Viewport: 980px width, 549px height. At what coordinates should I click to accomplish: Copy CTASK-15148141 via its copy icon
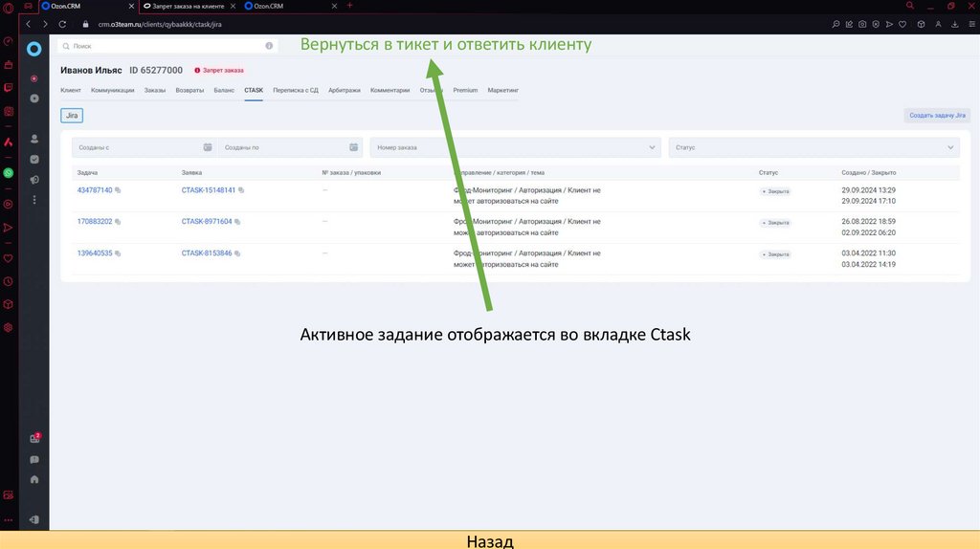coord(241,190)
